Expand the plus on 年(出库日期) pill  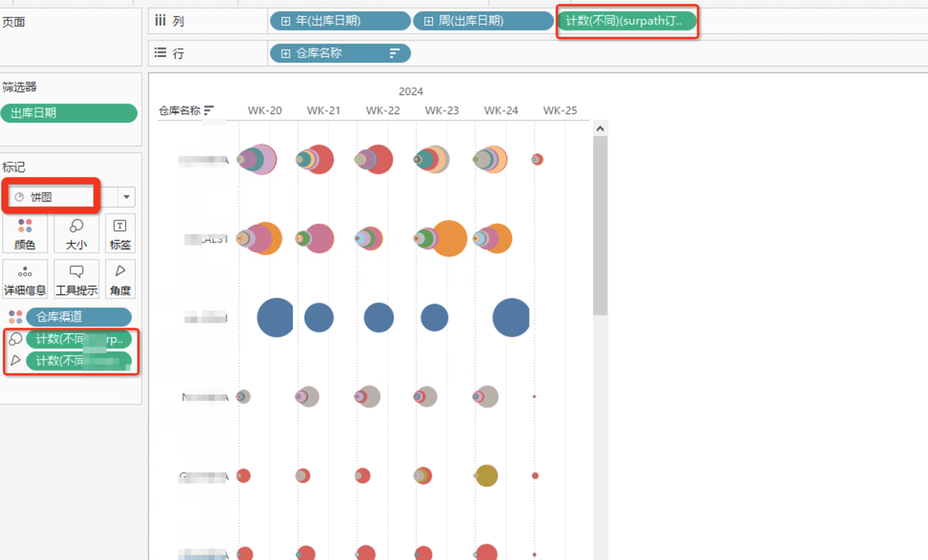point(285,21)
